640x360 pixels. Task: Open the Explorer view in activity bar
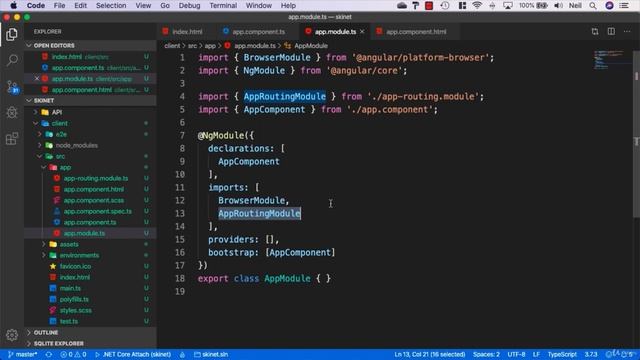(x=12, y=35)
